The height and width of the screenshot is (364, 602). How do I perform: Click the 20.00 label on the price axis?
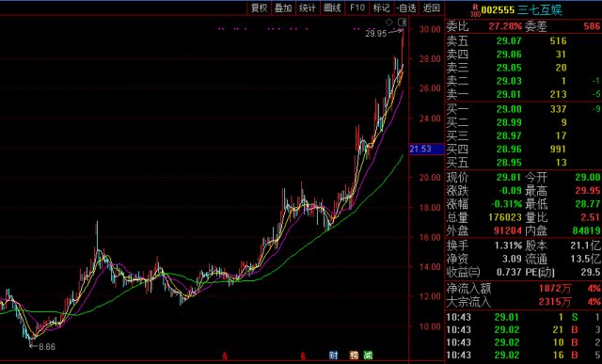click(x=430, y=178)
